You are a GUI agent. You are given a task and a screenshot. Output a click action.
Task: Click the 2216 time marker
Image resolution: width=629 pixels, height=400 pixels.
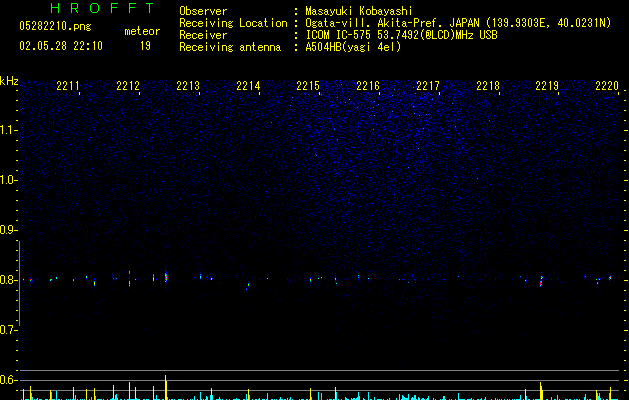(x=368, y=86)
